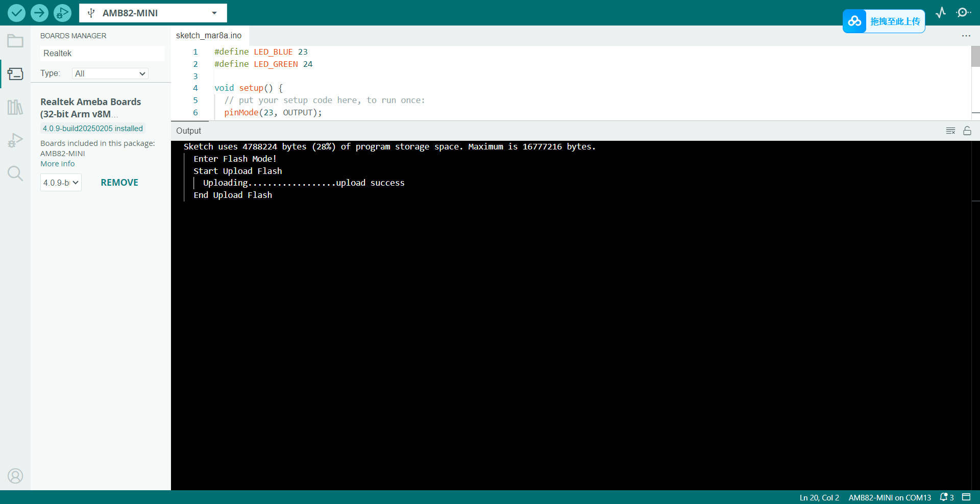Click the 'End Upload Flash' output line
This screenshot has width=980, height=504.
tap(233, 195)
